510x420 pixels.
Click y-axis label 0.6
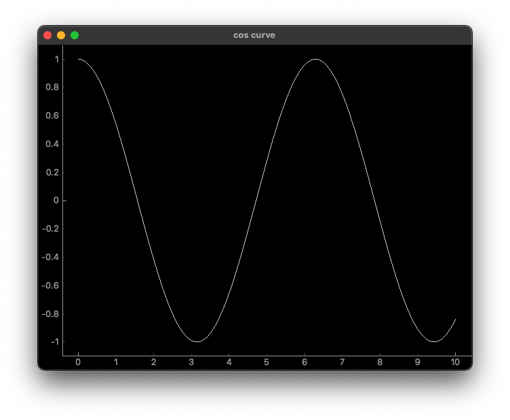pos(52,116)
